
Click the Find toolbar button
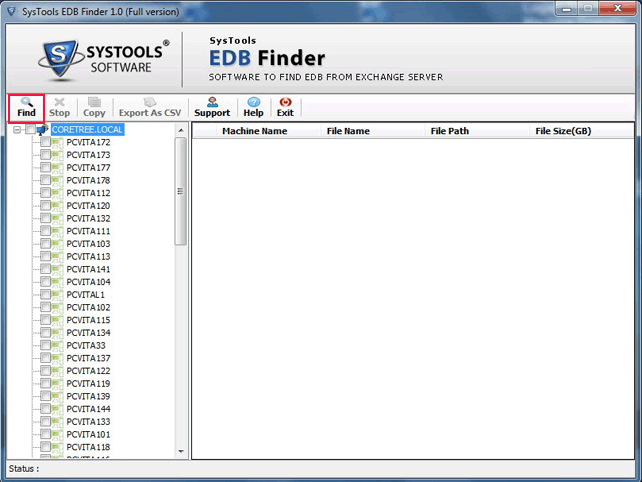click(26, 108)
